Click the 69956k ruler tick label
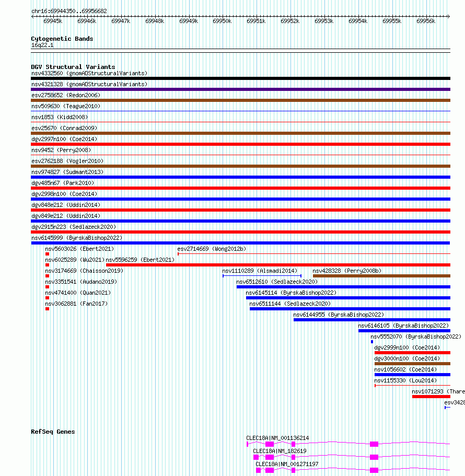 (426, 21)
